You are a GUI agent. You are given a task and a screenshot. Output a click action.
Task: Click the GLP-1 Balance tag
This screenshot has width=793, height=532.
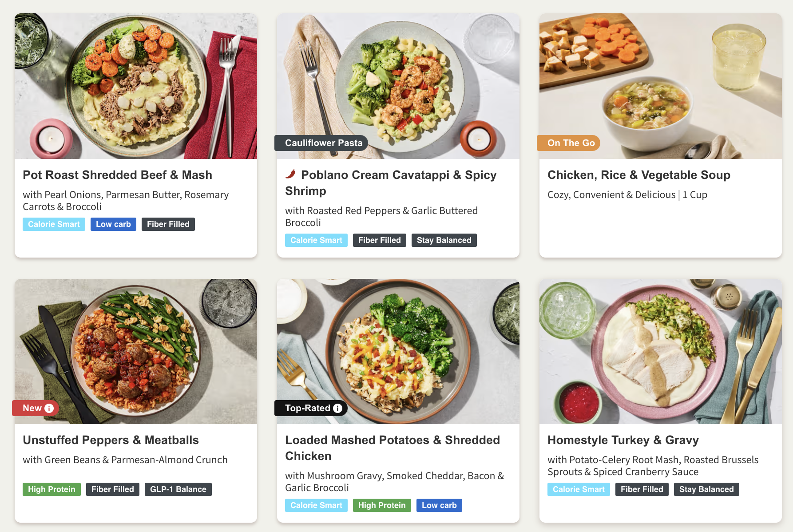[x=178, y=489]
